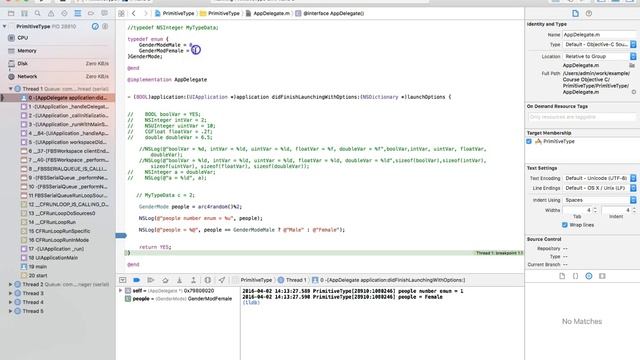Go back in editor history
The height and width of the screenshot is (360, 640).
tap(133, 13)
